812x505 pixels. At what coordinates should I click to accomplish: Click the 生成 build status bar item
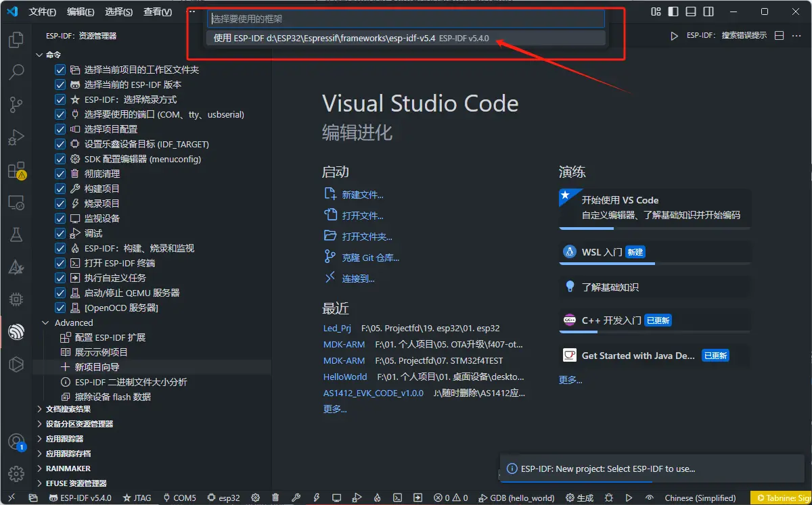pos(579,498)
